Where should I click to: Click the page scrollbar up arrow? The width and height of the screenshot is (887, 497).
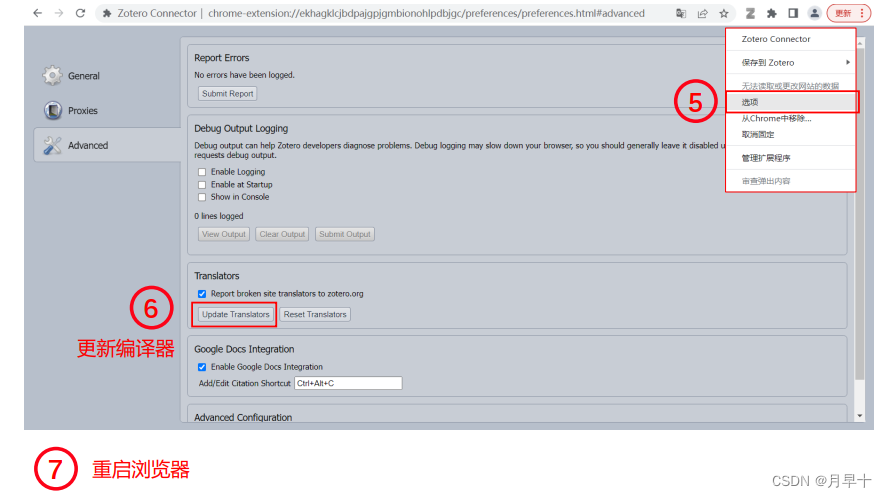(860, 44)
